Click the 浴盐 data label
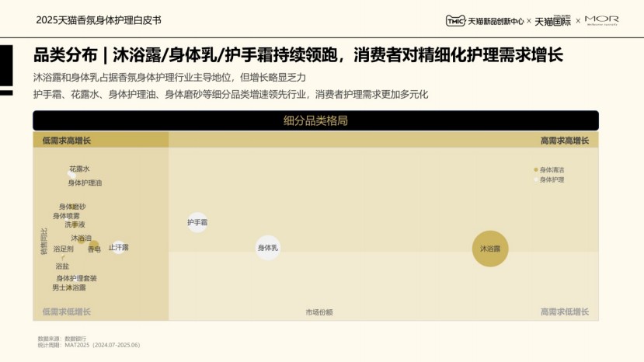The width and height of the screenshot is (644, 362). [x=62, y=266]
